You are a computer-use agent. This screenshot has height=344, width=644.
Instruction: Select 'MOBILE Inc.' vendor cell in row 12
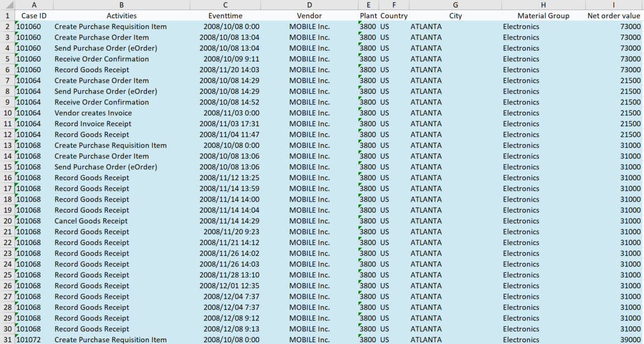[x=309, y=134]
